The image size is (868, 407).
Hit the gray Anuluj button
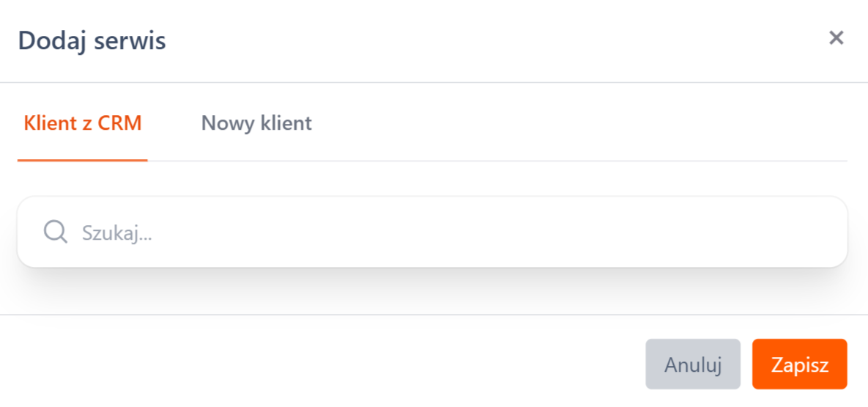[693, 364]
